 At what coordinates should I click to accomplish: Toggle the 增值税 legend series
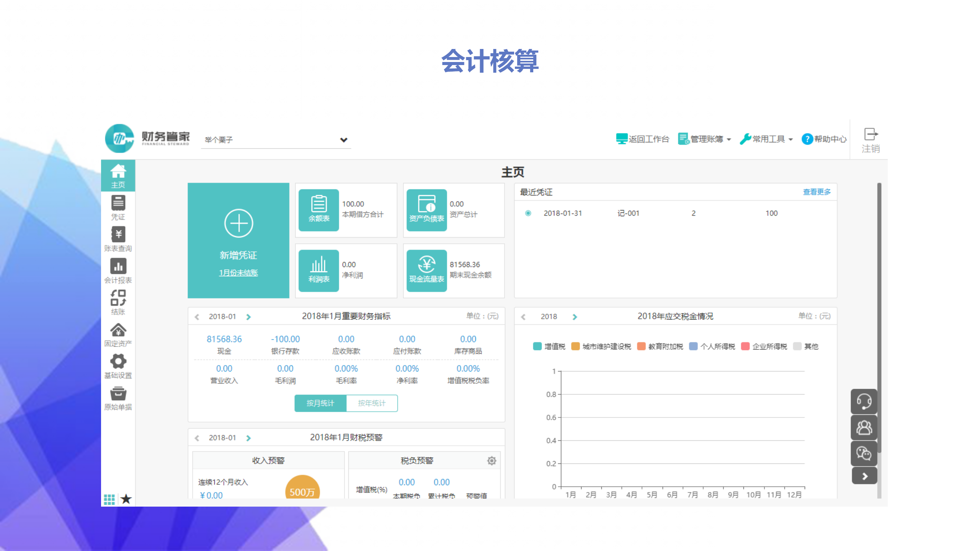click(549, 346)
